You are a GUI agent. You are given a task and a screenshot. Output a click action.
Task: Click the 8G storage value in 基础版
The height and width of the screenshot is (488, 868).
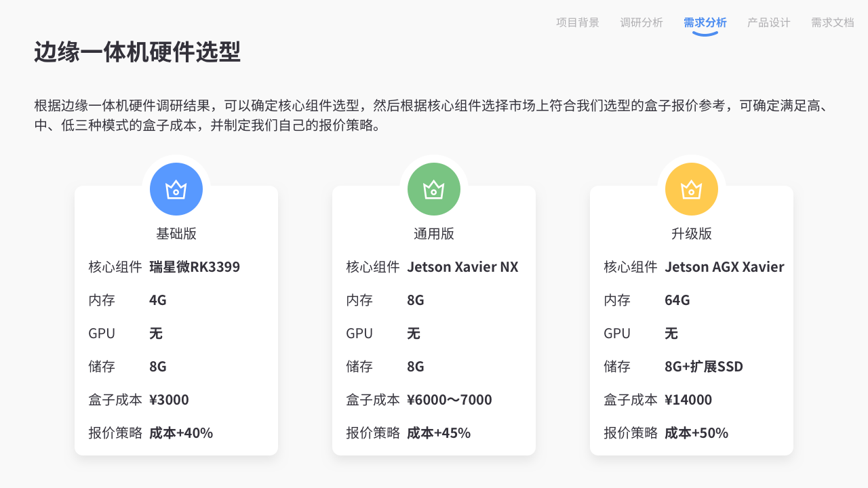tap(158, 367)
